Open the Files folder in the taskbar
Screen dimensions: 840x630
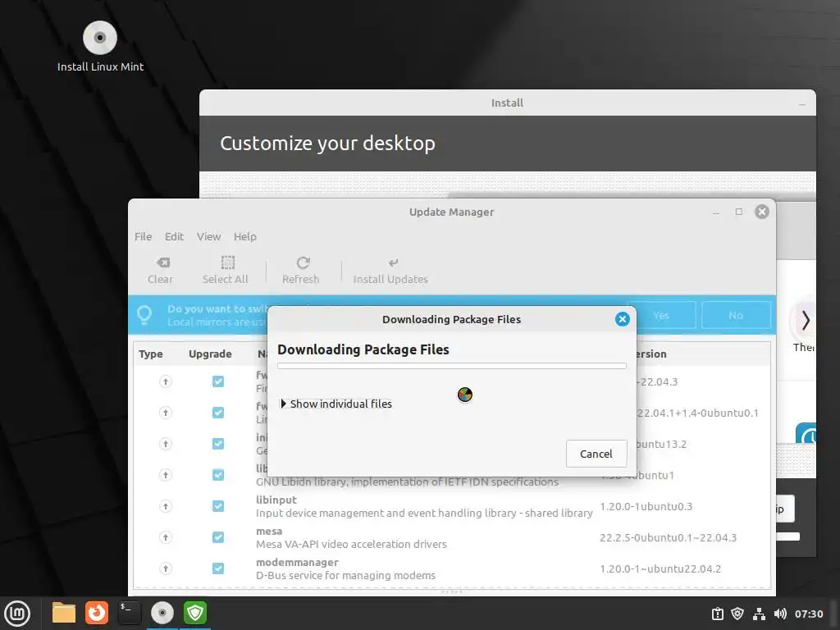click(64, 613)
